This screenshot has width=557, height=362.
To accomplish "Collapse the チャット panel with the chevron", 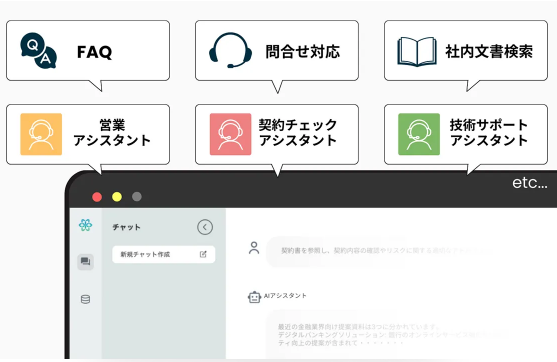I will [x=205, y=227].
